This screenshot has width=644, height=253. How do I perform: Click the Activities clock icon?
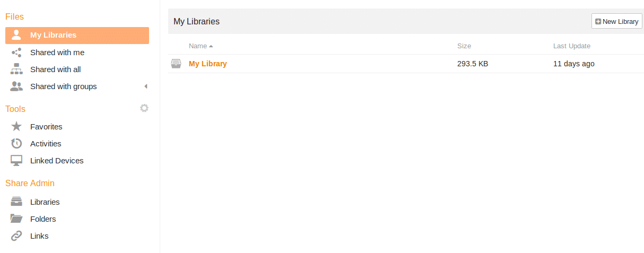(16, 144)
